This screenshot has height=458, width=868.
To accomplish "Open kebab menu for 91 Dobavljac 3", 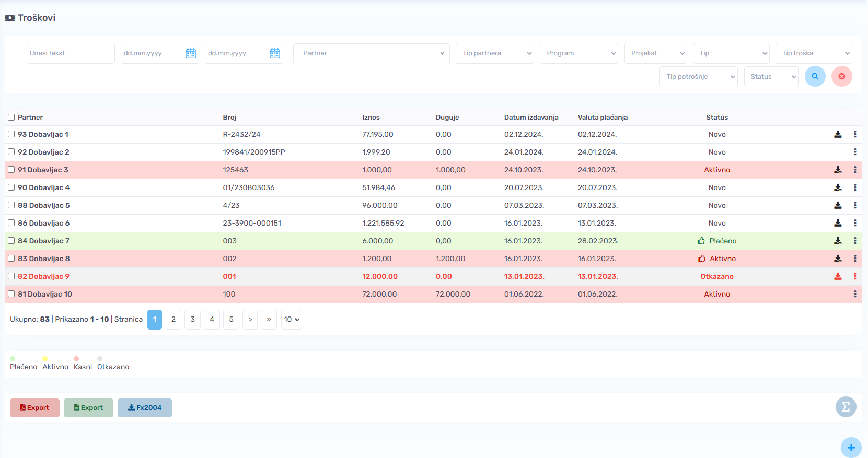I will (x=855, y=170).
